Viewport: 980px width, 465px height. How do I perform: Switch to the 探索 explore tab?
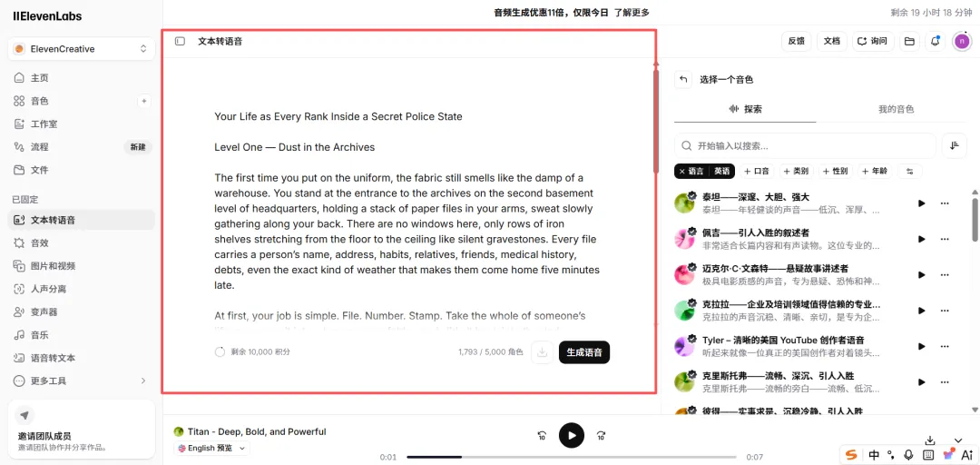(745, 109)
